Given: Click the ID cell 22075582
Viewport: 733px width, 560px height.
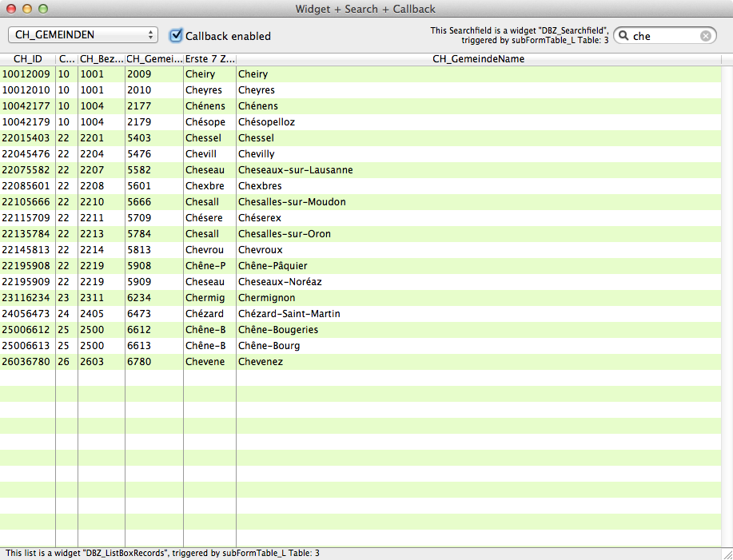Looking at the screenshot, I should pos(26,170).
